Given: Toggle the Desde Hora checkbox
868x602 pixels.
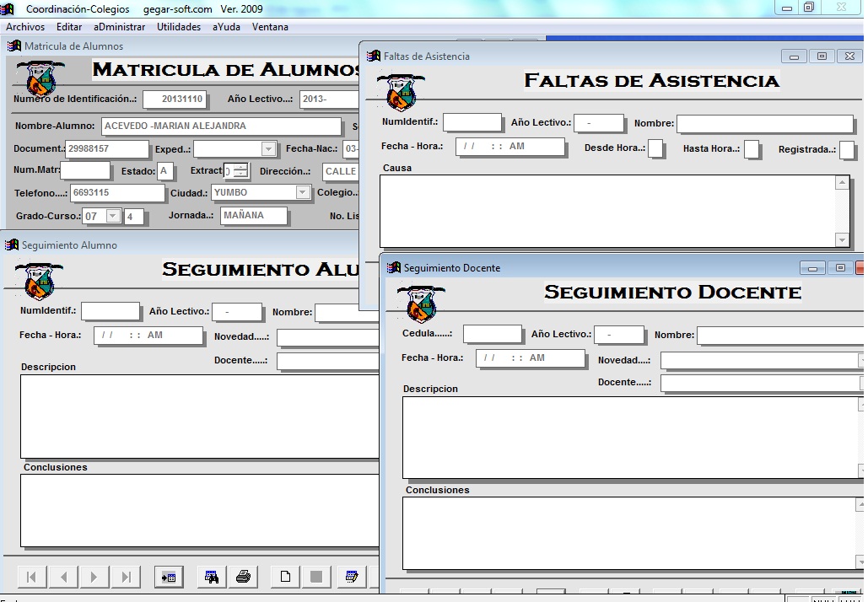Looking at the screenshot, I should 655,149.
